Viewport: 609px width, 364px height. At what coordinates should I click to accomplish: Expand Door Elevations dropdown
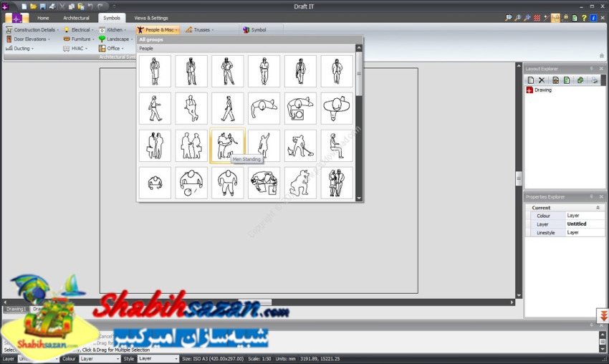pos(29,39)
